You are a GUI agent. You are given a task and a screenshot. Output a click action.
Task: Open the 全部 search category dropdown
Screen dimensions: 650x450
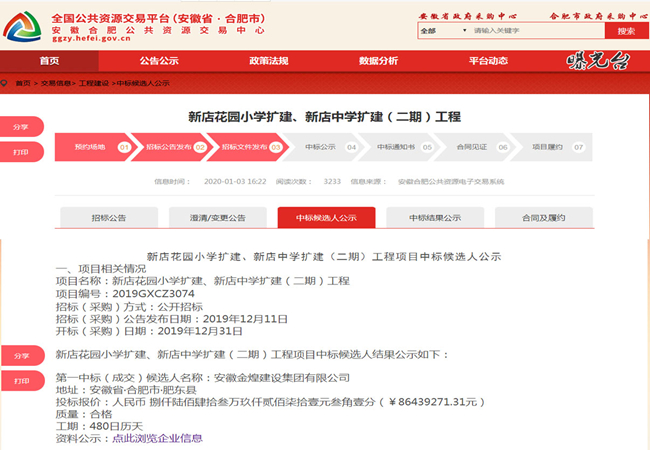point(441,31)
